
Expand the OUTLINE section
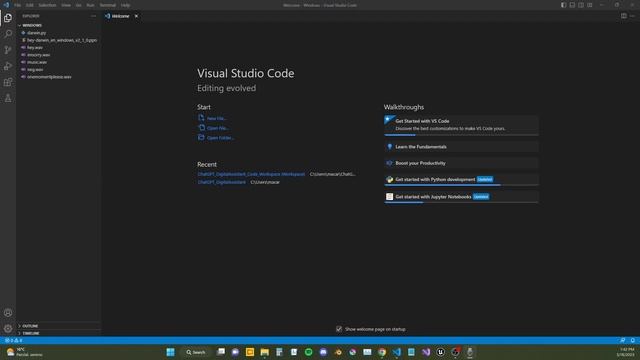point(58,326)
